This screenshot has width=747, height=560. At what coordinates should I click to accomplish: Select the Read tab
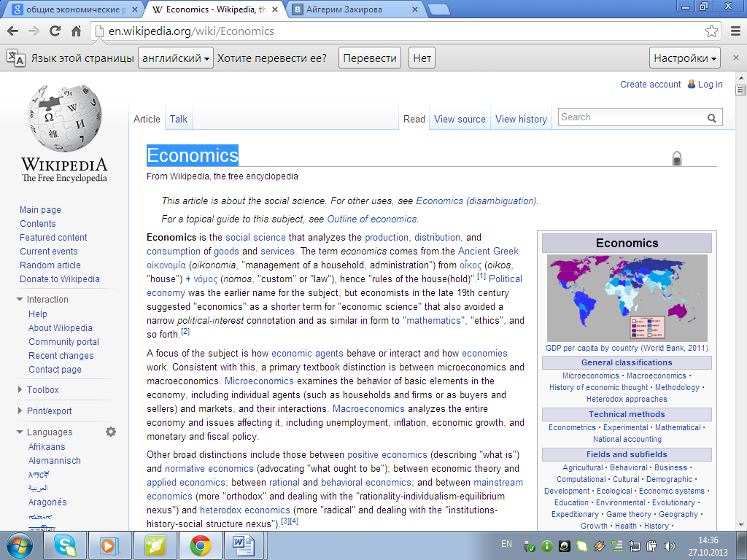tap(414, 119)
